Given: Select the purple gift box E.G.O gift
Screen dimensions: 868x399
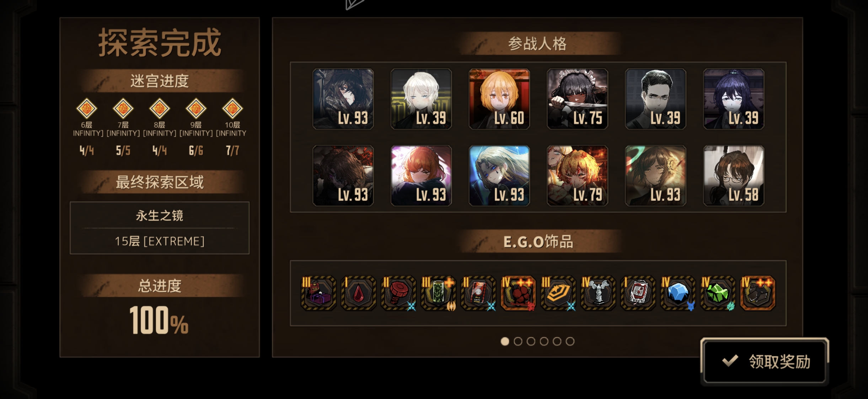Looking at the screenshot, I should pyautogui.click(x=318, y=293).
